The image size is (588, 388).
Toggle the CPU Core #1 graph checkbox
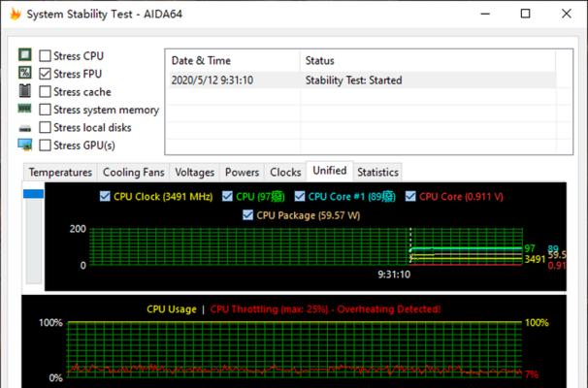(x=300, y=196)
